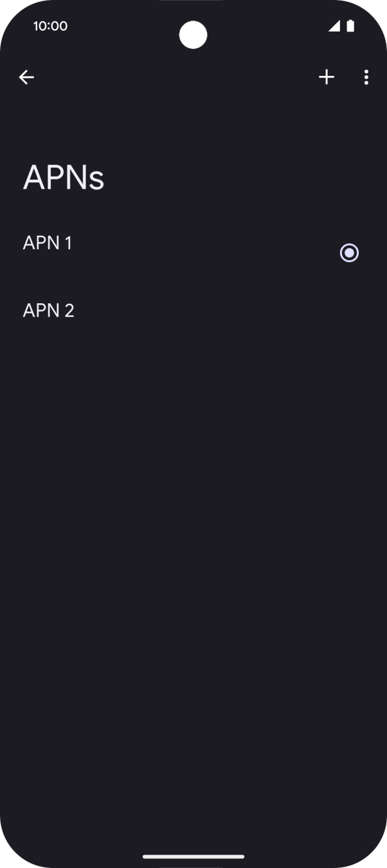Tap the 10:00 clock in status bar

[x=50, y=26]
